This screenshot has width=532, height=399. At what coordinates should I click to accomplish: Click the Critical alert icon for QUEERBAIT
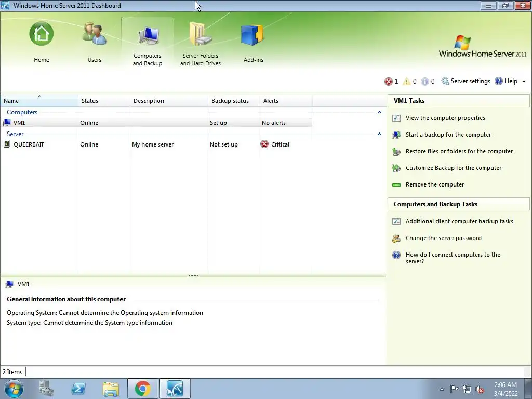[264, 144]
